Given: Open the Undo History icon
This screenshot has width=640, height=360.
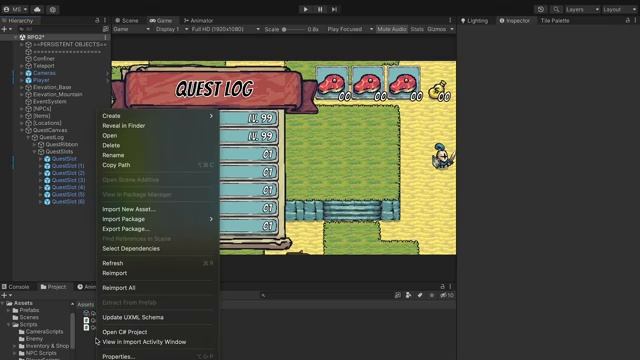Looking at the screenshot, I should pos(541,9).
